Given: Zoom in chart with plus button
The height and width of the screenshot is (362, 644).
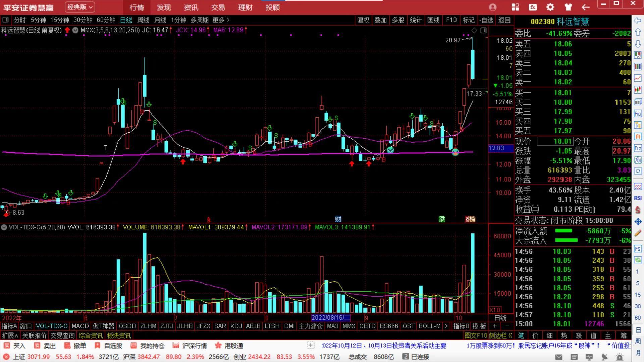Looking at the screenshot, I should click(495, 326).
